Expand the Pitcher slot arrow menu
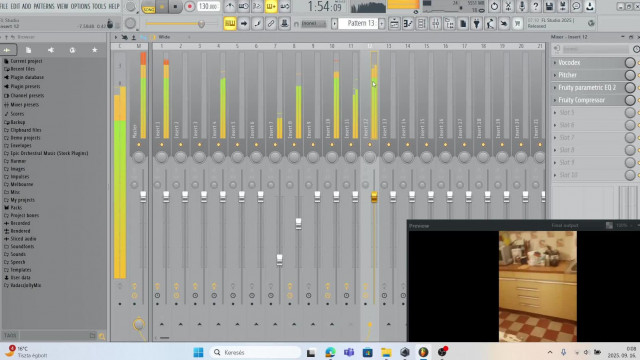Screen dimensions: 640x360 coord(555,75)
